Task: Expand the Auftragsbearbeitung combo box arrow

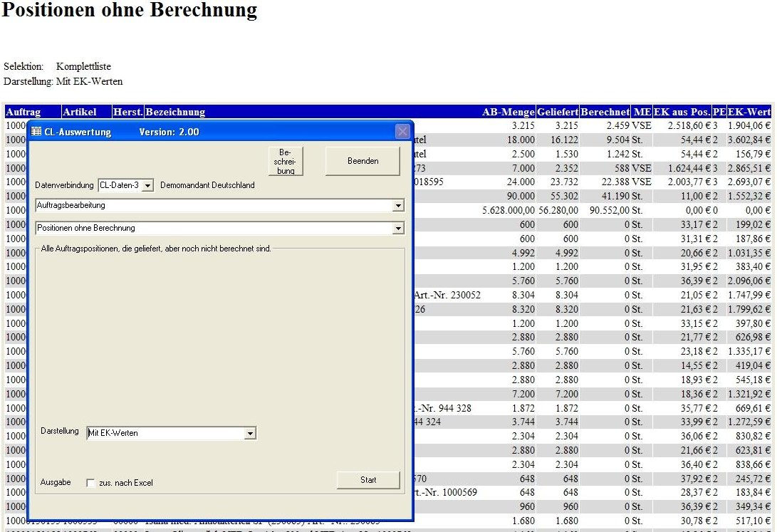Action: coord(398,206)
